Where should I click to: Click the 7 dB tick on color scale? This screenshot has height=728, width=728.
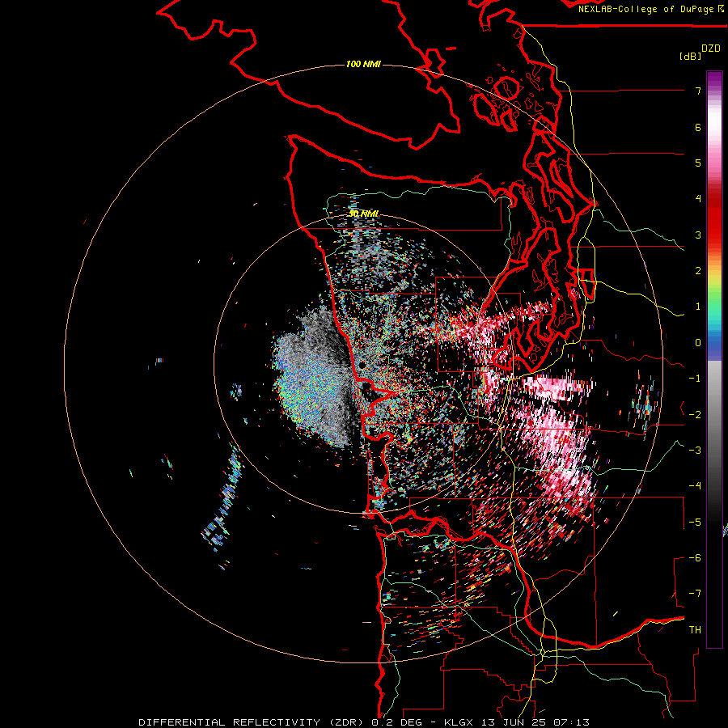[x=698, y=91]
